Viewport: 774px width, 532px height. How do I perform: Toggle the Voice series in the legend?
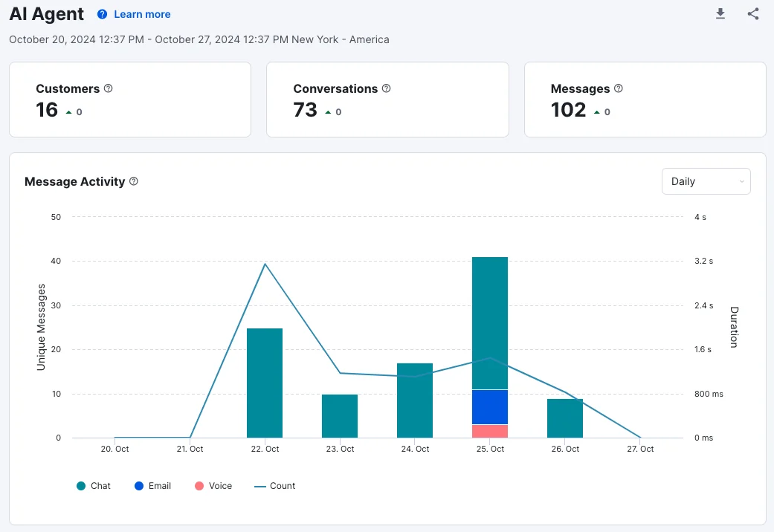point(213,486)
